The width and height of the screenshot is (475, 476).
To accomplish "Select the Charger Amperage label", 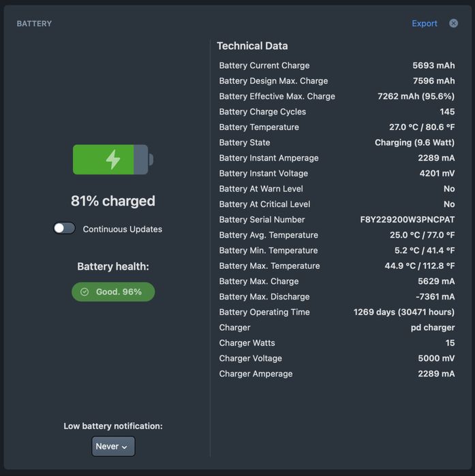I will tap(256, 374).
